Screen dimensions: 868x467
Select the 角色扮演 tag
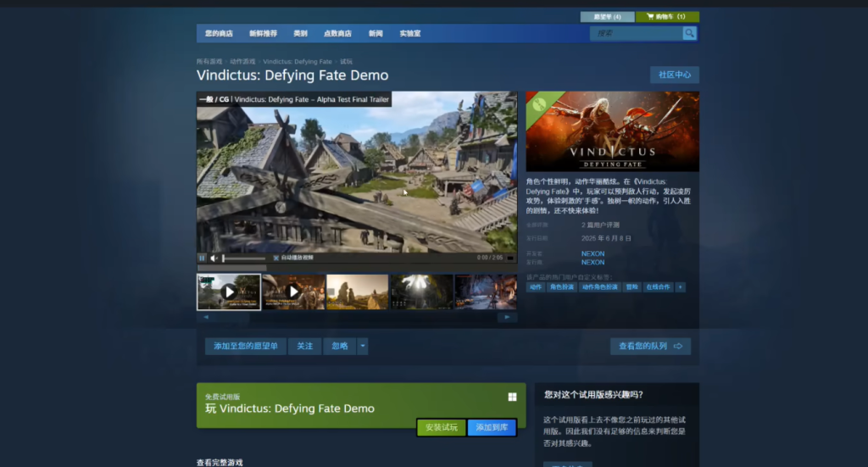coord(561,287)
